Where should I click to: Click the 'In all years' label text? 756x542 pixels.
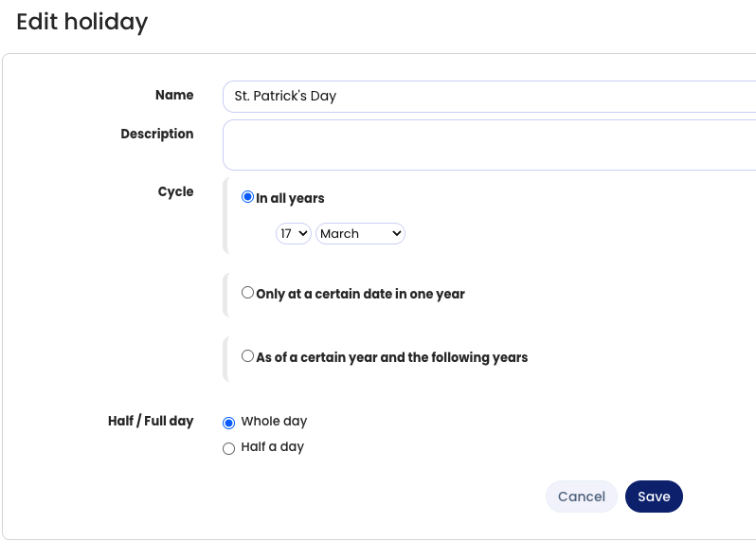(290, 199)
